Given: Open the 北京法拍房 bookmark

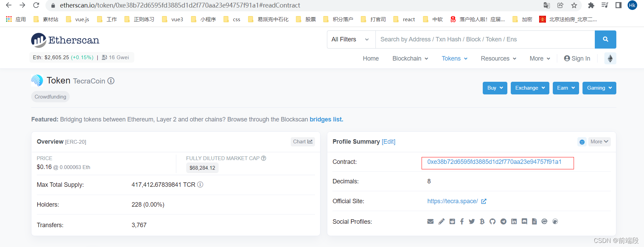Looking at the screenshot, I should pos(568,19).
